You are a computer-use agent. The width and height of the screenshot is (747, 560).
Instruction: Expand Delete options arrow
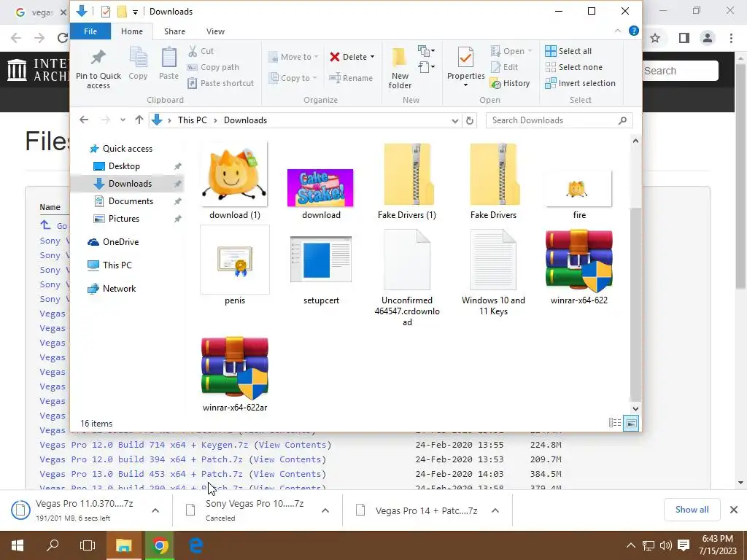[x=373, y=57]
